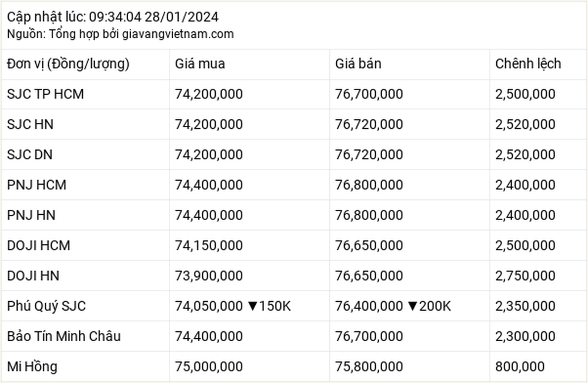
Task: Select the Phú Quý SJC row label
Action: tap(46, 307)
